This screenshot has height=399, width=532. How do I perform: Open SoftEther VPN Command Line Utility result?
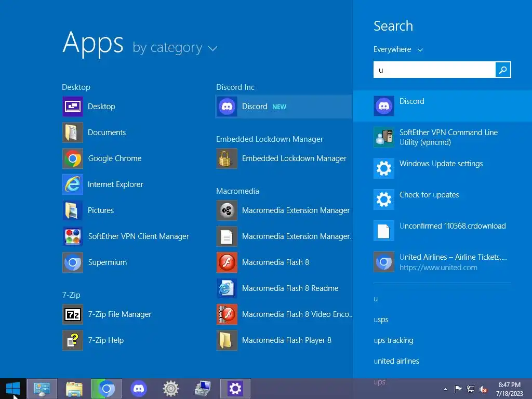pyautogui.click(x=442, y=137)
